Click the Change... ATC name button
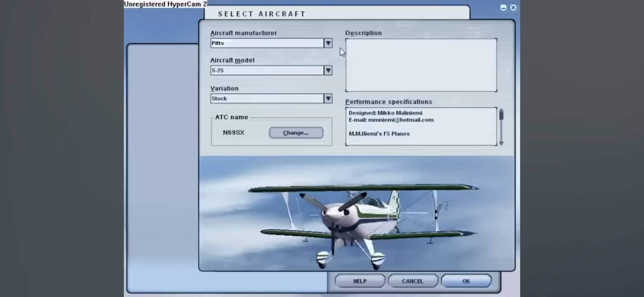 coord(296,133)
